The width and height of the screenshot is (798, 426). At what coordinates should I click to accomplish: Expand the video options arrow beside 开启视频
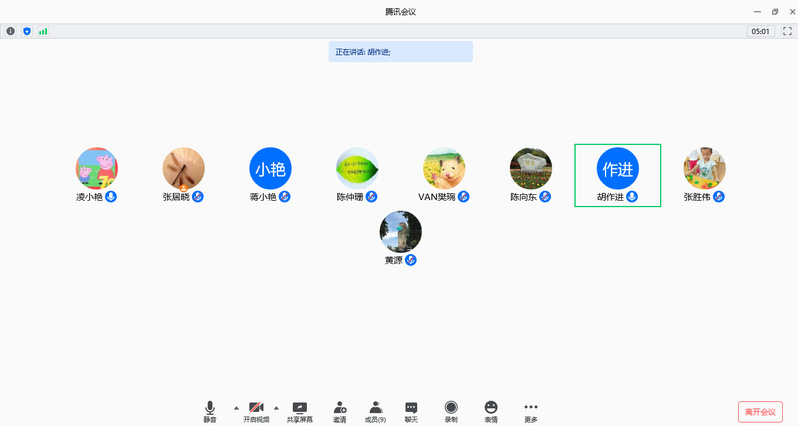[276, 408]
